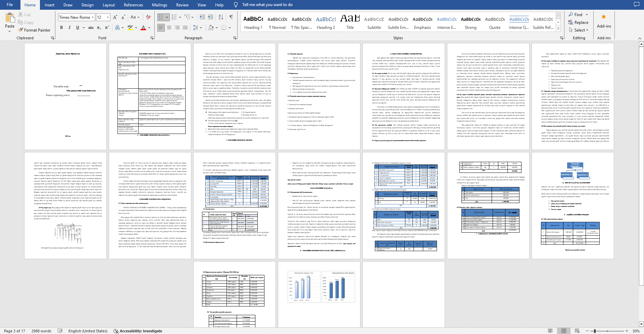The height and width of the screenshot is (334, 644).
Task: Open proofing errors icon in status bar
Action: (60, 331)
